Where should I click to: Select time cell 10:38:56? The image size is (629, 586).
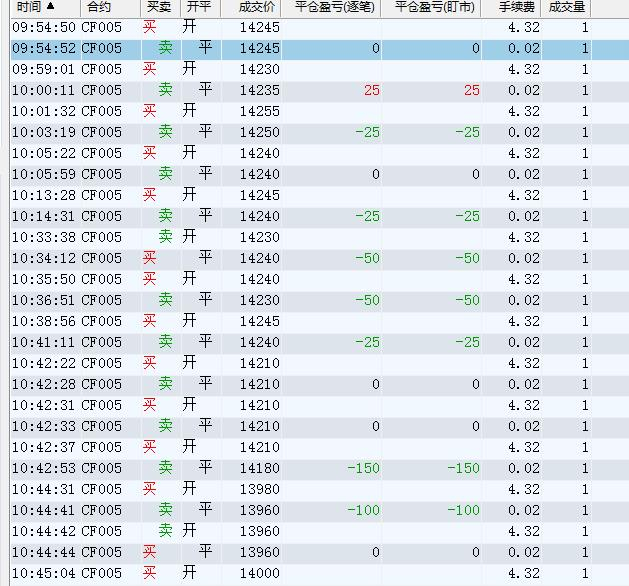pyautogui.click(x=44, y=321)
